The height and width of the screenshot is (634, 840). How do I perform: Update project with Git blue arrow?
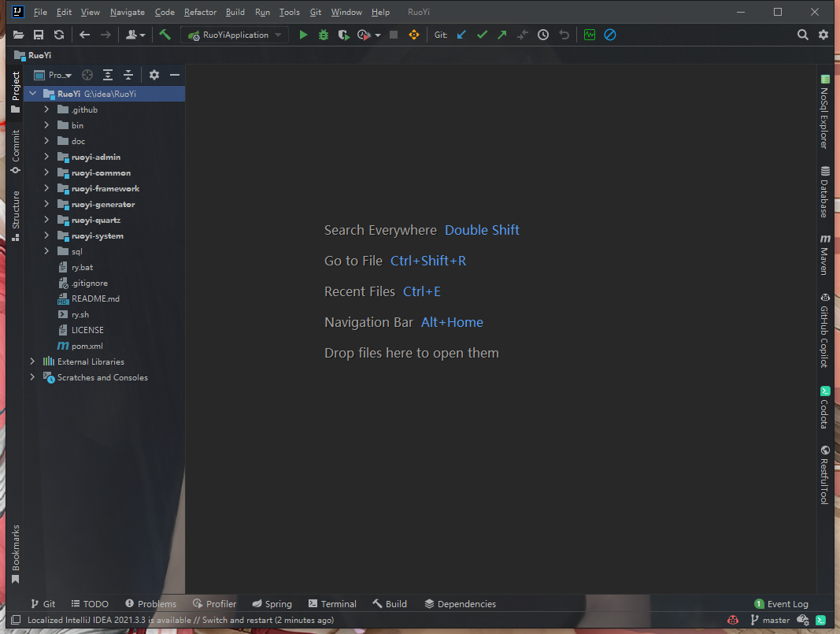click(x=461, y=35)
